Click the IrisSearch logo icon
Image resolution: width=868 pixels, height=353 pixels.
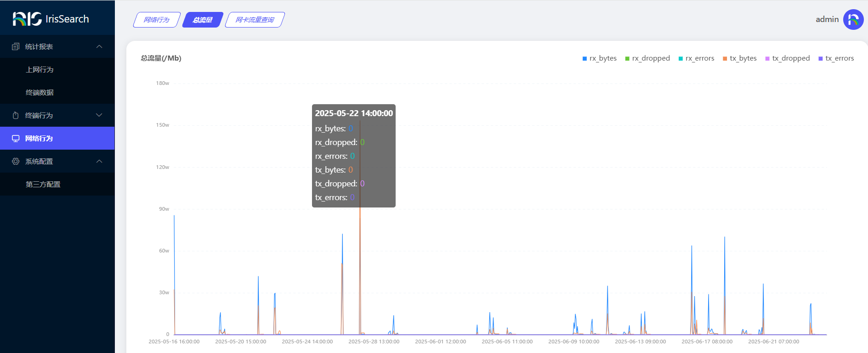[27, 19]
